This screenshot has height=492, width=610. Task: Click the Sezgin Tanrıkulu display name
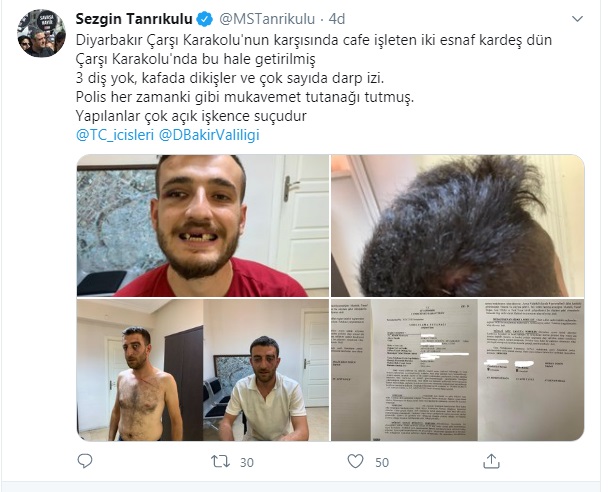[134, 19]
